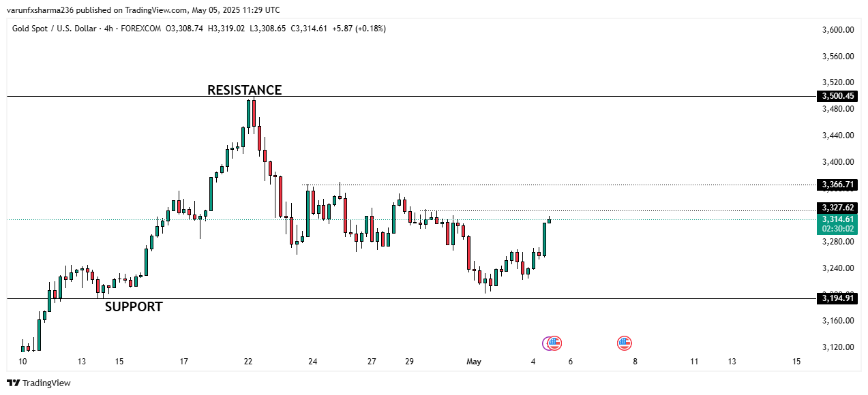
Task: Open the US economic event icon near May 5
Action: 555,343
